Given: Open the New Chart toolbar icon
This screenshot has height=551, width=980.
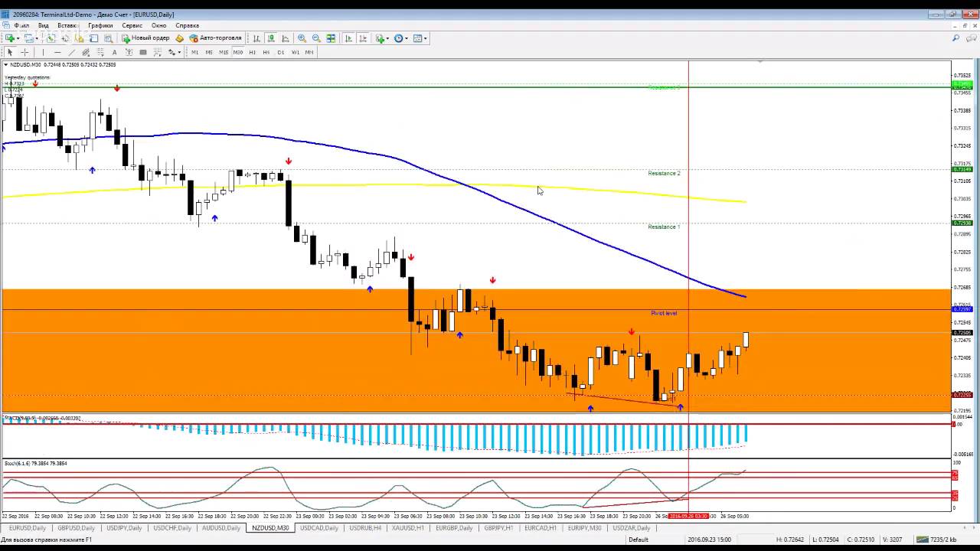Looking at the screenshot, I should point(11,38).
